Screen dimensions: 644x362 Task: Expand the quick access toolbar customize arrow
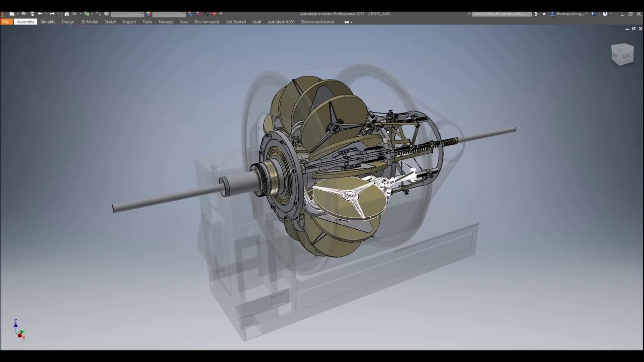(221, 14)
